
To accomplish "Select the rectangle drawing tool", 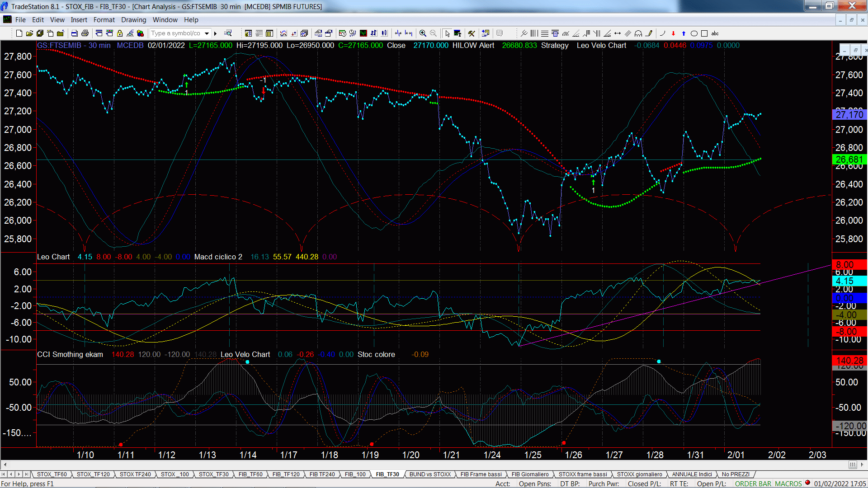I will pyautogui.click(x=704, y=33).
